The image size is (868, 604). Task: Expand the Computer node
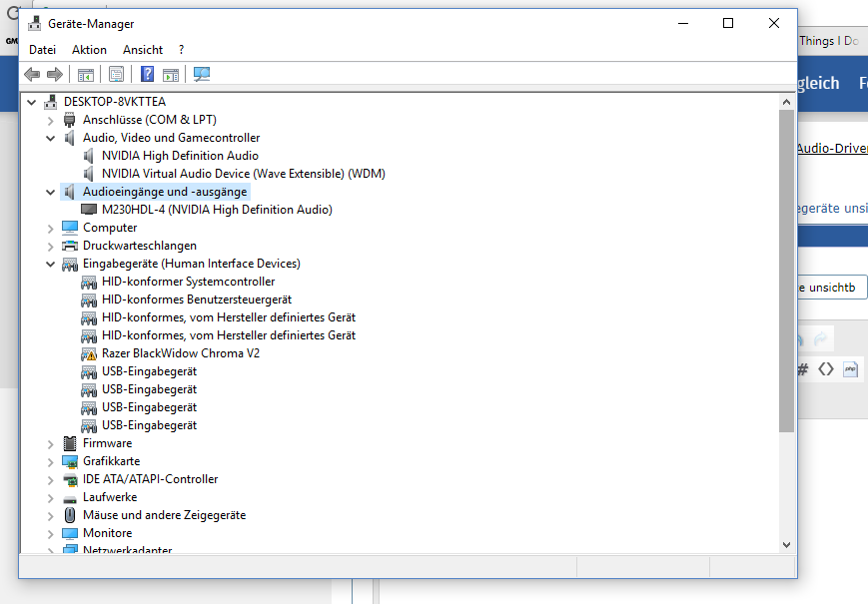[50, 228]
